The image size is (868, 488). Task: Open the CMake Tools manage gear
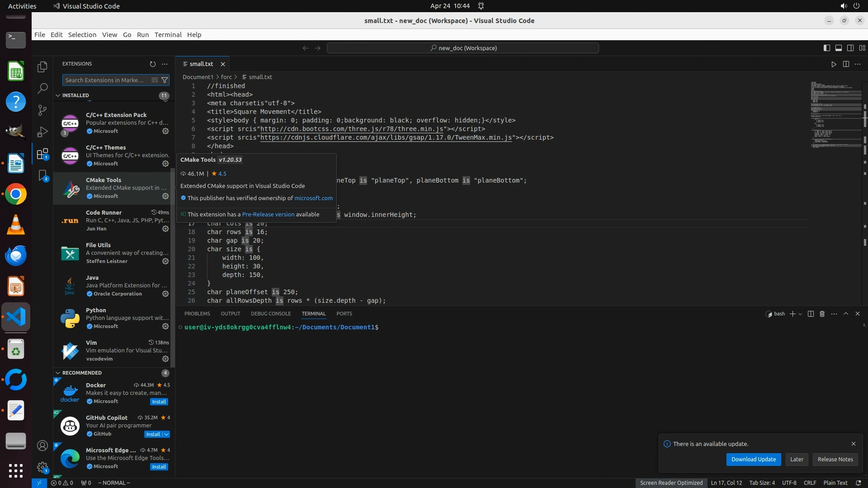[x=165, y=196]
